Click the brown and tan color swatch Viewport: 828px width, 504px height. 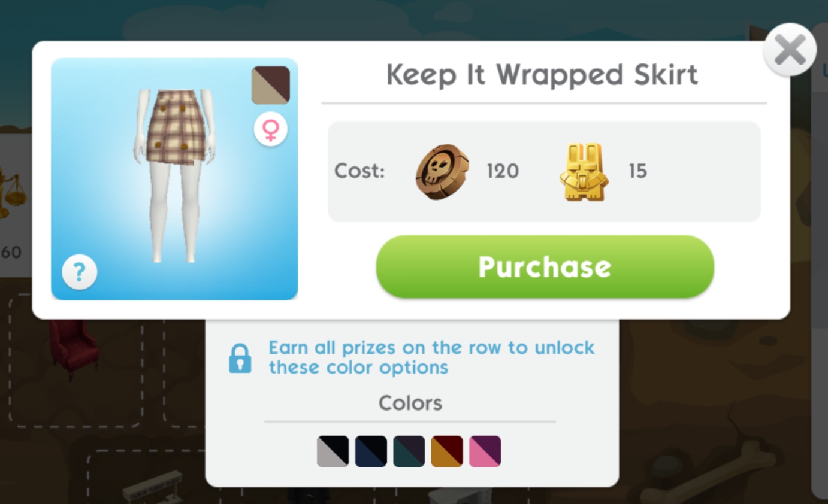(x=271, y=85)
